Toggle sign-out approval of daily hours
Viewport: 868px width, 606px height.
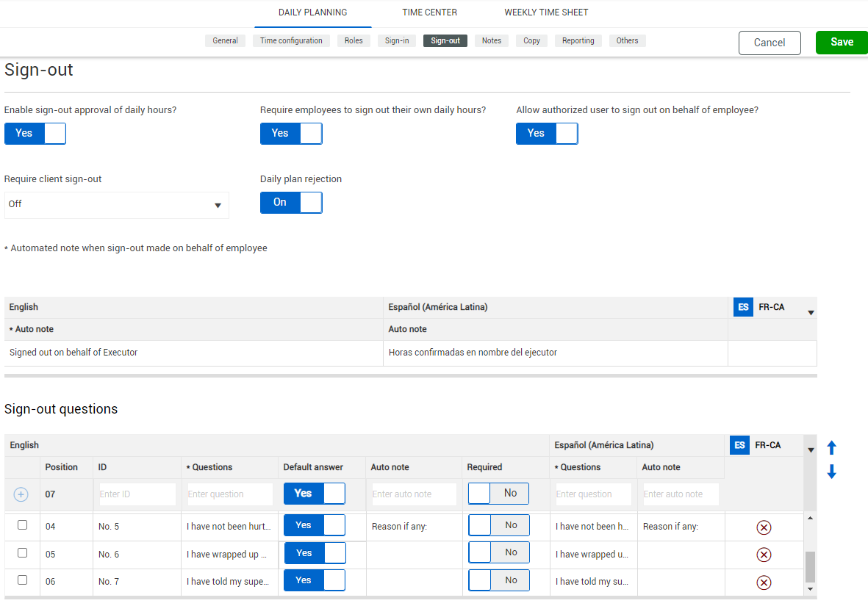[35, 134]
